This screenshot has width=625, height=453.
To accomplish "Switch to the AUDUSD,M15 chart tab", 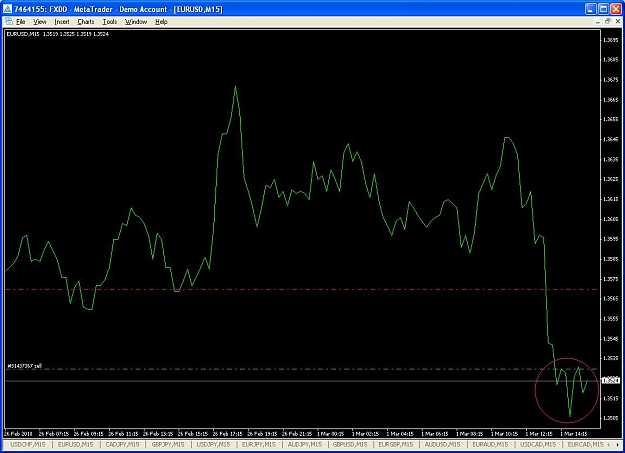I will click(442, 444).
